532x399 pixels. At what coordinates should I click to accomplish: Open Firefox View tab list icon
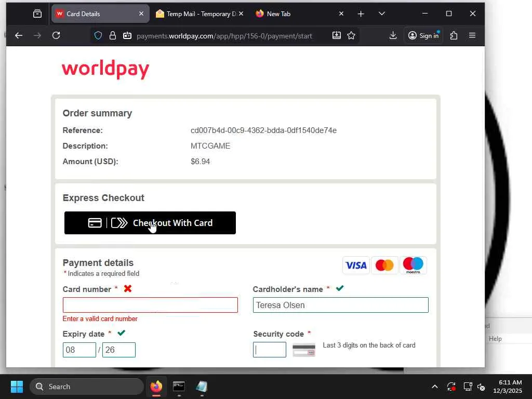[37, 14]
